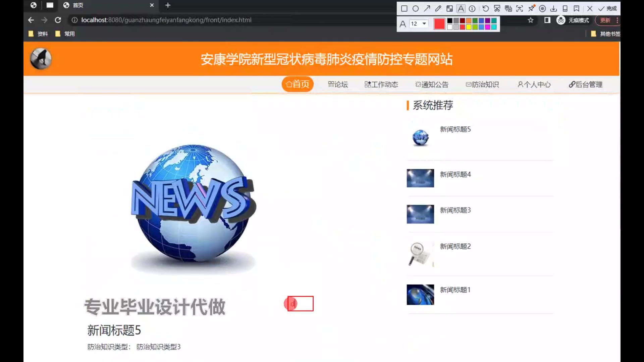Select the rectangle annotation tool

(x=404, y=9)
